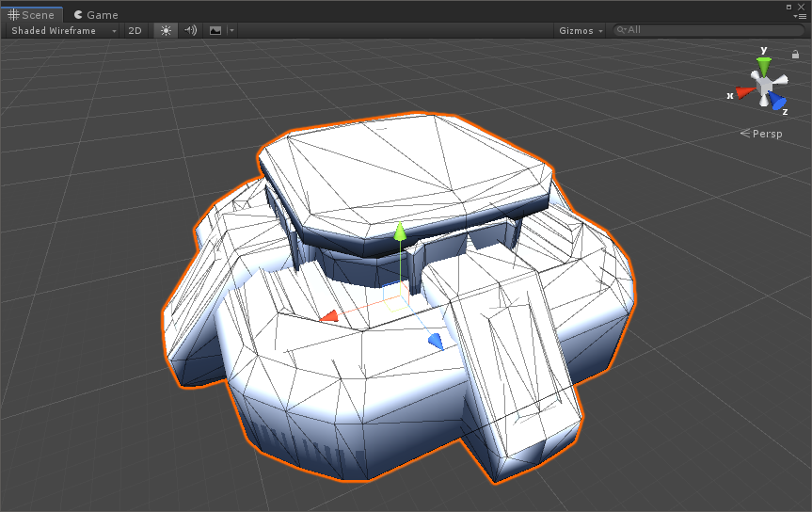Viewport: 812px width, 512px height.
Task: Toggle the 2D view mode button
Action: point(135,30)
